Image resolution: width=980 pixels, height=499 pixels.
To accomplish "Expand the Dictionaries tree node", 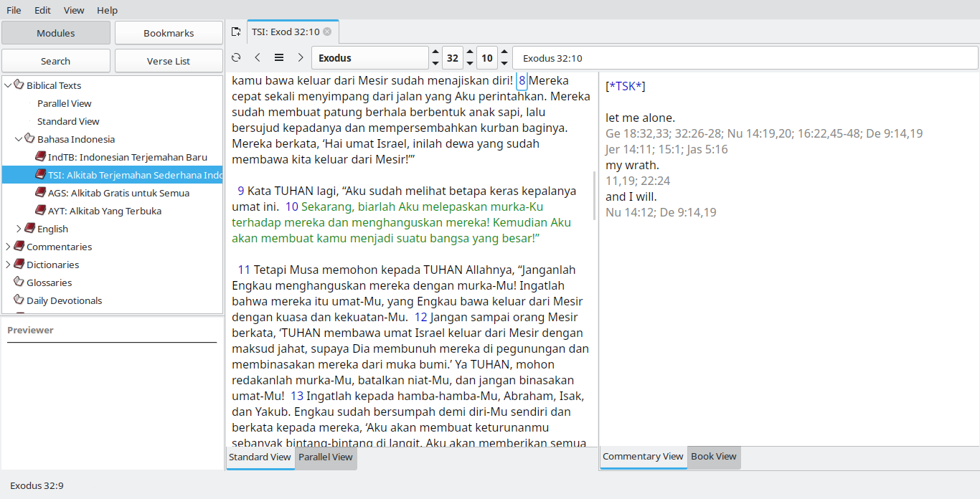I will [8, 265].
